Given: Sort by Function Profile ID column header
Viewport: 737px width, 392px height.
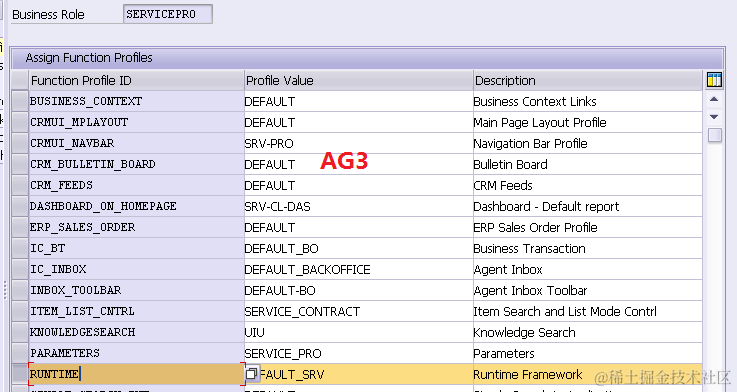Looking at the screenshot, I should point(136,80).
